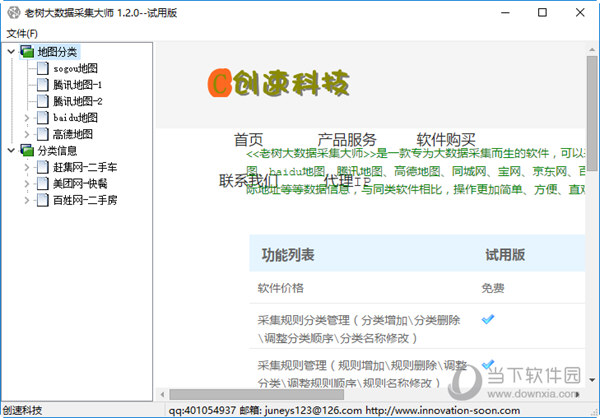Open the 软件购买 navigation link
This screenshot has height=418, width=600.
tap(446, 140)
